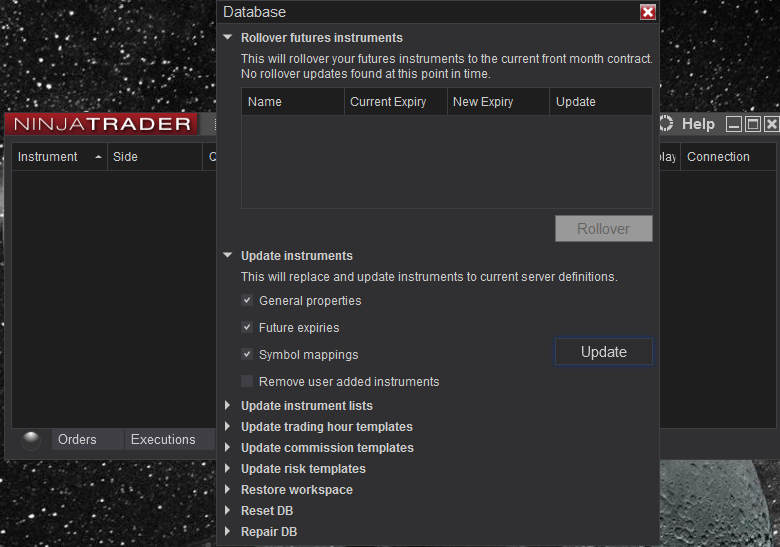The height and width of the screenshot is (547, 780).
Task: Enable Remove user added instruments
Action: click(x=247, y=381)
